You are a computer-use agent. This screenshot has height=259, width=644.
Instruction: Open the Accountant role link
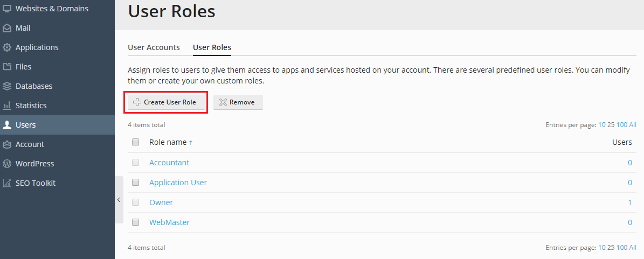169,163
